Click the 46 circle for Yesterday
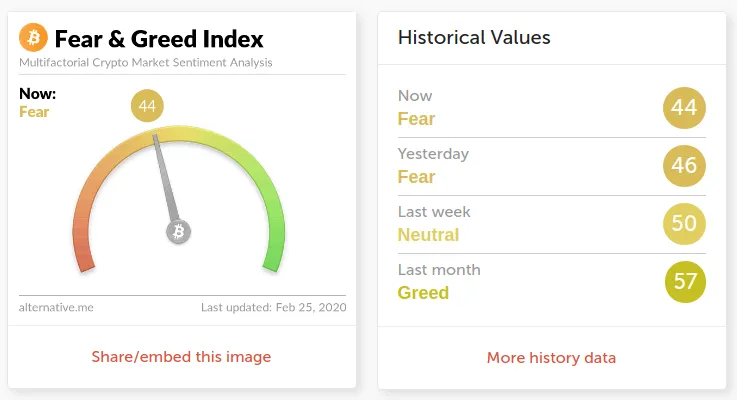Viewport: 737px width, 400px height. [684, 165]
